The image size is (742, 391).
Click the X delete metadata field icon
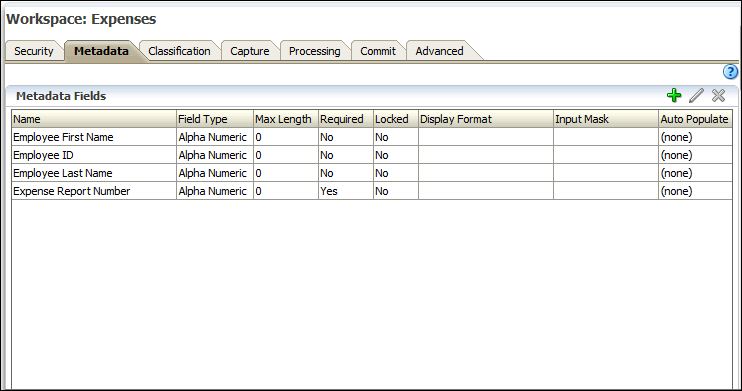point(718,96)
